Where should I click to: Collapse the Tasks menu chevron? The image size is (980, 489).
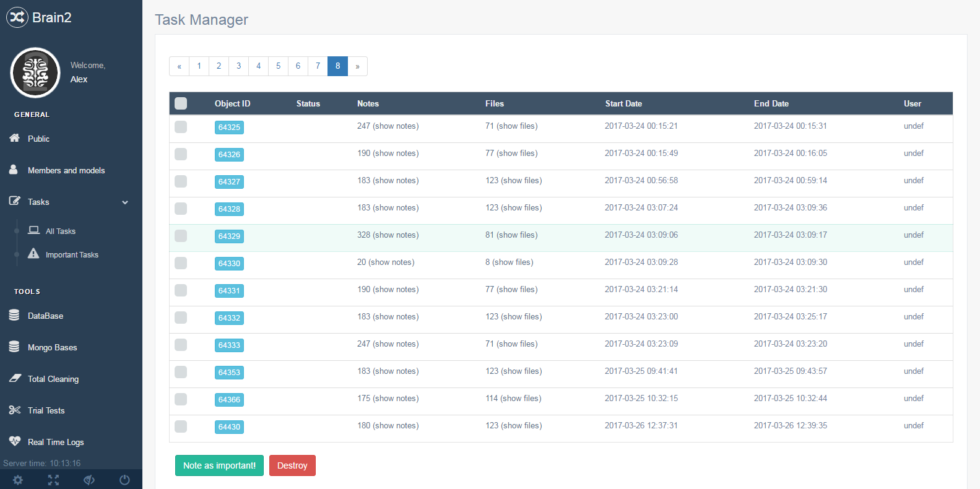click(x=125, y=202)
